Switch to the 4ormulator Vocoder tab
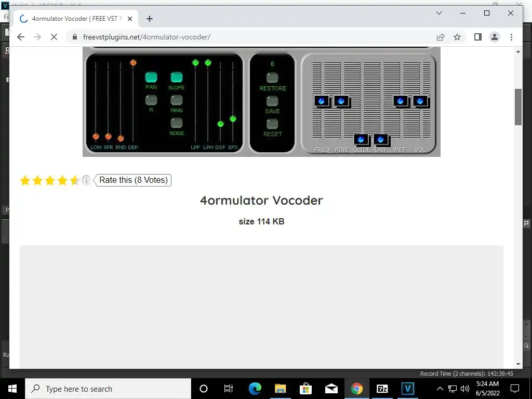 coord(76,19)
